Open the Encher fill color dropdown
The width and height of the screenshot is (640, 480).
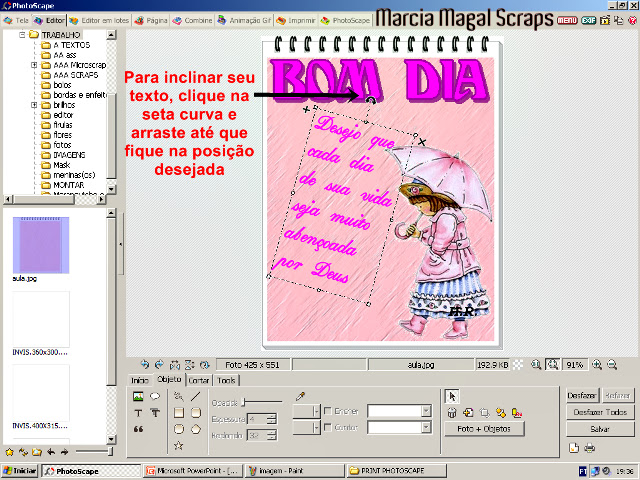point(426,411)
